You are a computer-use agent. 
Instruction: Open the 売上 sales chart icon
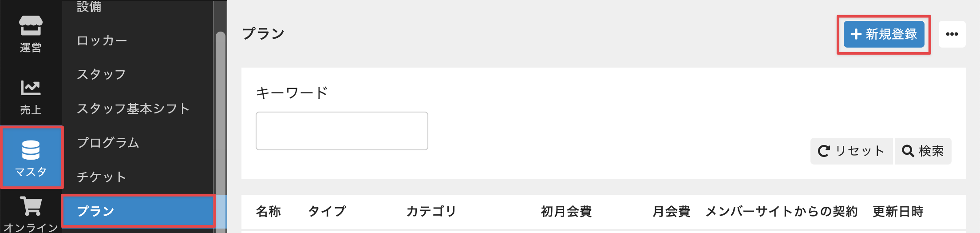(x=31, y=96)
